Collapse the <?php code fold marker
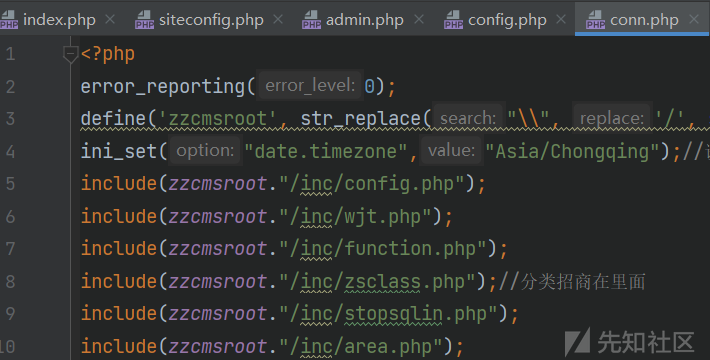This screenshot has height=360, width=710. (x=70, y=54)
